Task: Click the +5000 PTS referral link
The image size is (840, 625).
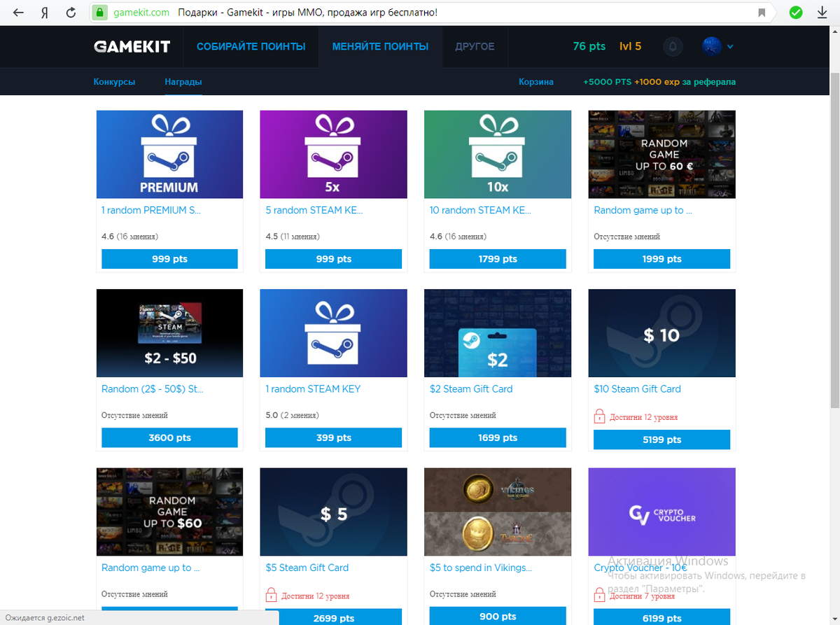Action: tap(659, 82)
